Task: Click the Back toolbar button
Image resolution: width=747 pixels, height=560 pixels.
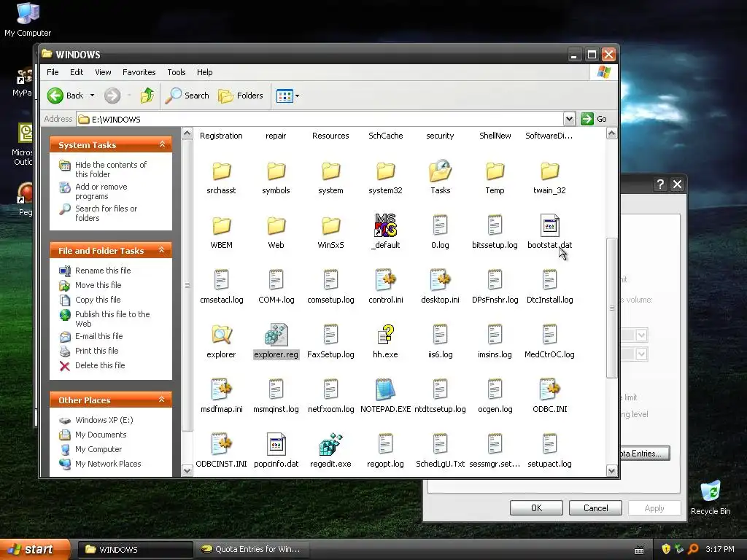Action: [66, 96]
